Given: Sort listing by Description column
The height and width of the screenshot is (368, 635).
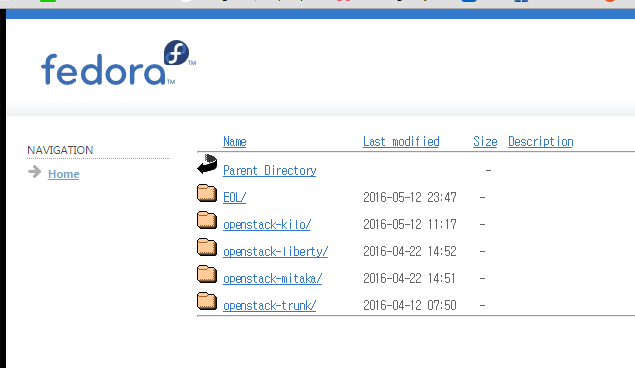Looking at the screenshot, I should pyautogui.click(x=541, y=142).
